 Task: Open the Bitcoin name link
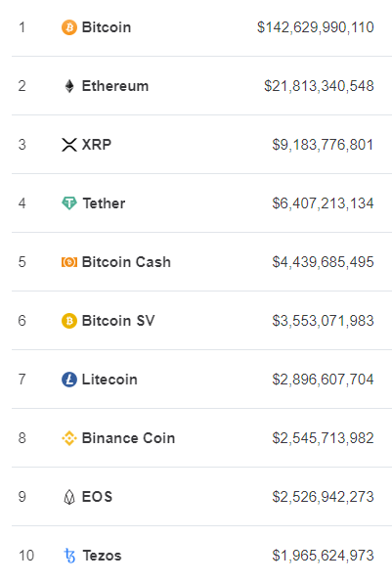107,27
